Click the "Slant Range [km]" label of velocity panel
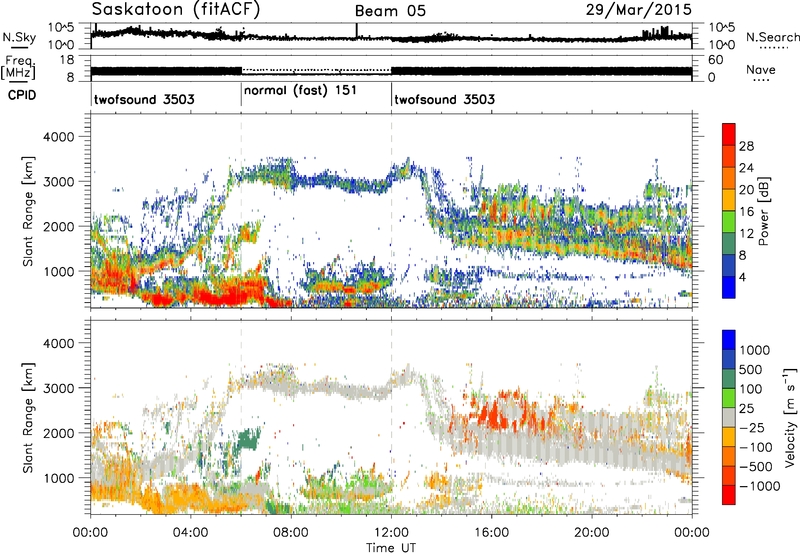 [x=29, y=417]
